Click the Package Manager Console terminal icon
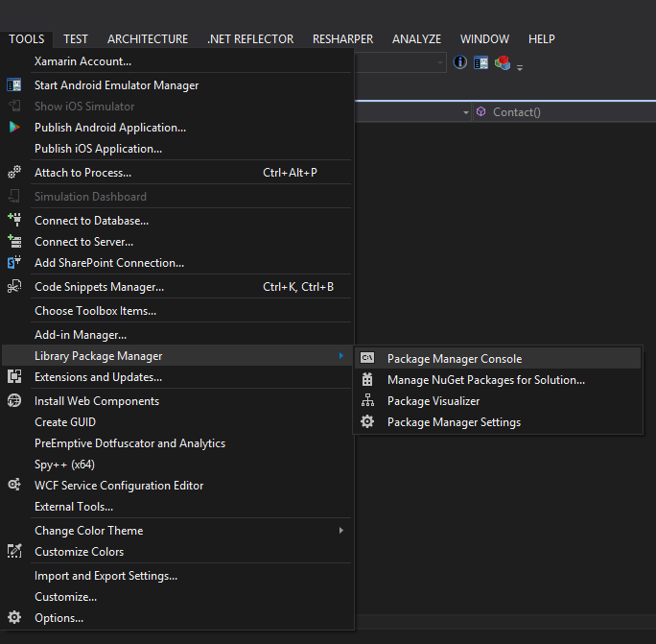Viewport: 656px width, 644px height. coord(367,358)
